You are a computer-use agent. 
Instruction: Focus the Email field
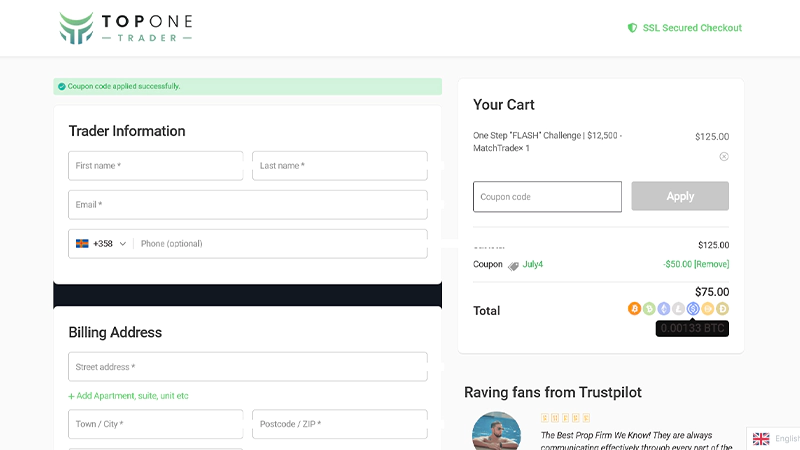248,205
